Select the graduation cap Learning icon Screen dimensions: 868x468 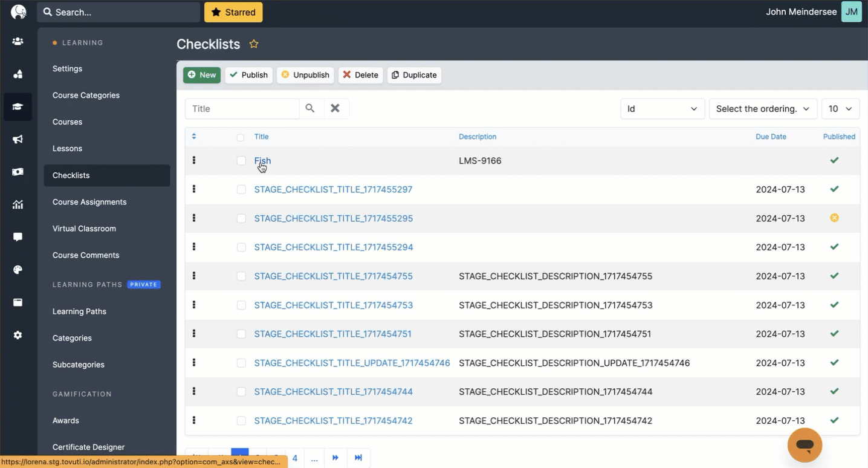pyautogui.click(x=18, y=107)
